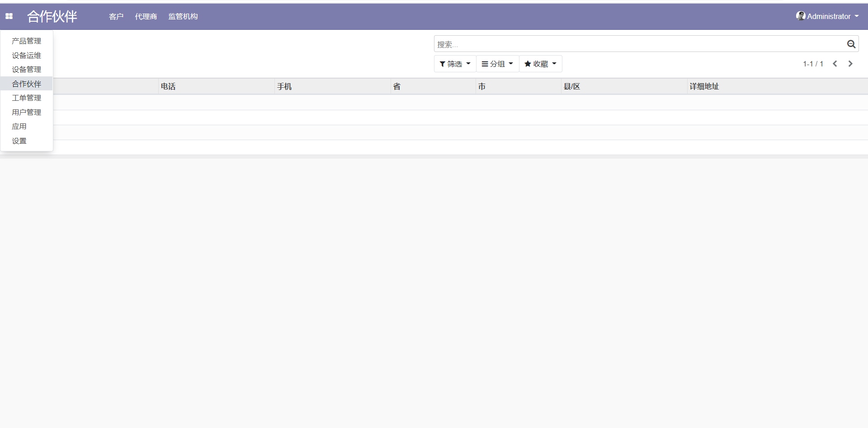Open the 收藏 favorites dropdown
The image size is (868, 428).
540,64
